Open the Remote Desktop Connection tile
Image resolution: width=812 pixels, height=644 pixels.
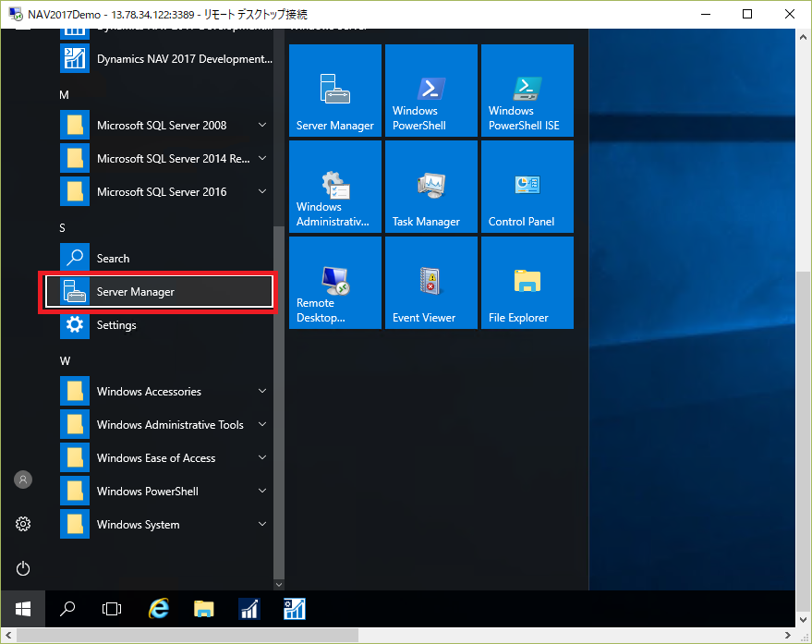pyautogui.click(x=335, y=283)
